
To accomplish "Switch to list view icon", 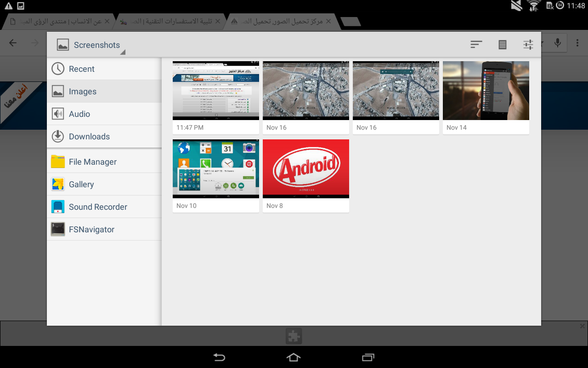I will (503, 45).
